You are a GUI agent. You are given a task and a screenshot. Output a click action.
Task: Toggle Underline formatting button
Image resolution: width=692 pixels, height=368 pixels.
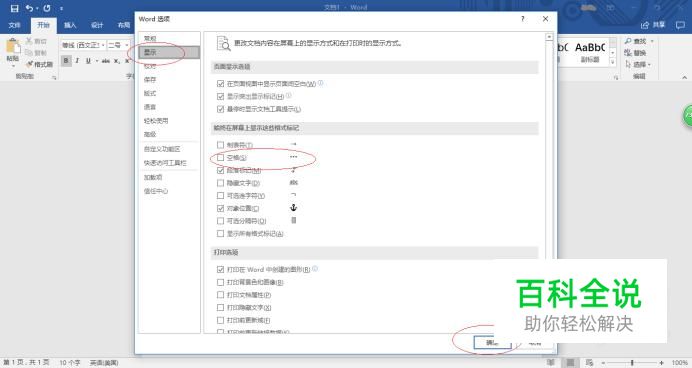pyautogui.click(x=88, y=61)
